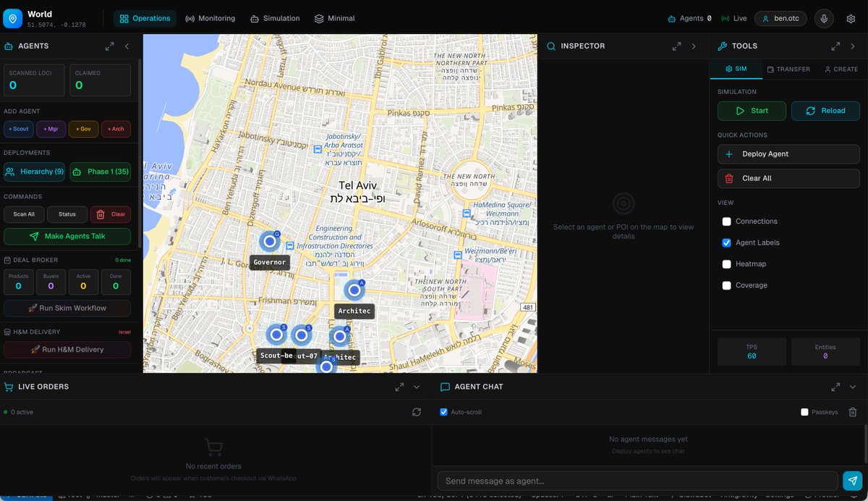Open the settings gear in the top right
Screen dimensions: 868x501
(x=852, y=18)
